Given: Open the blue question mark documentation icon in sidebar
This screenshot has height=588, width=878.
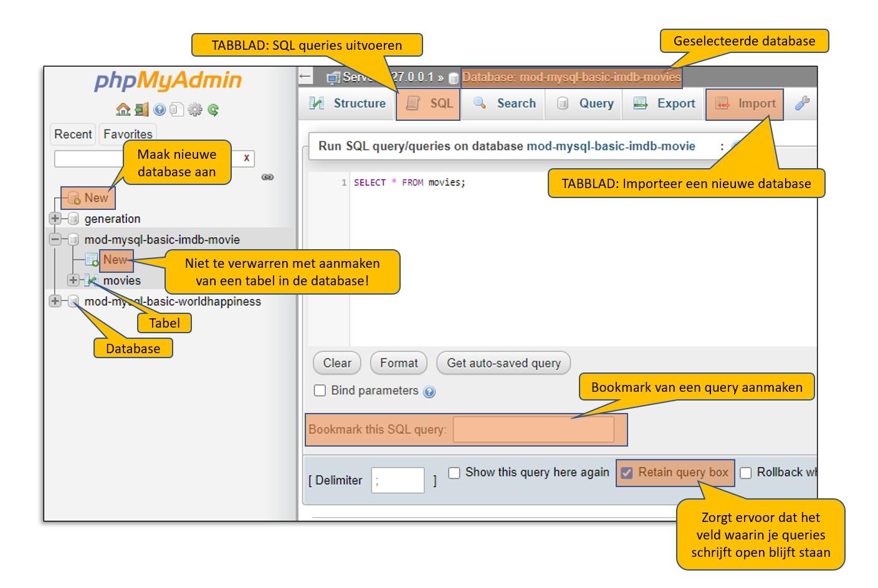Looking at the screenshot, I should pos(160,110).
